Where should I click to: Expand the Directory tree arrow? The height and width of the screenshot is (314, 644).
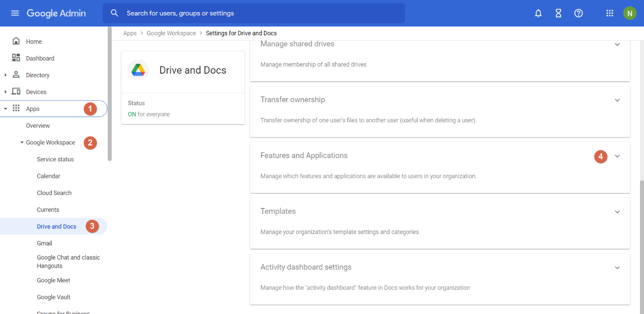click(5, 75)
